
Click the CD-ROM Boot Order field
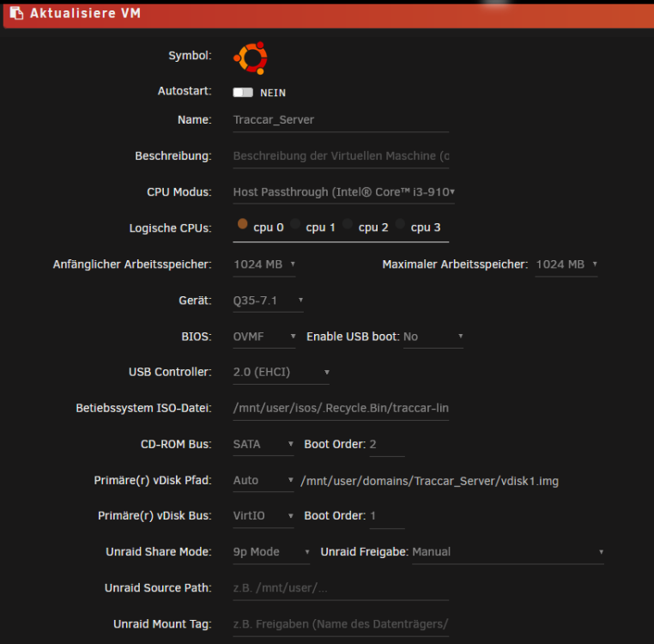(387, 445)
